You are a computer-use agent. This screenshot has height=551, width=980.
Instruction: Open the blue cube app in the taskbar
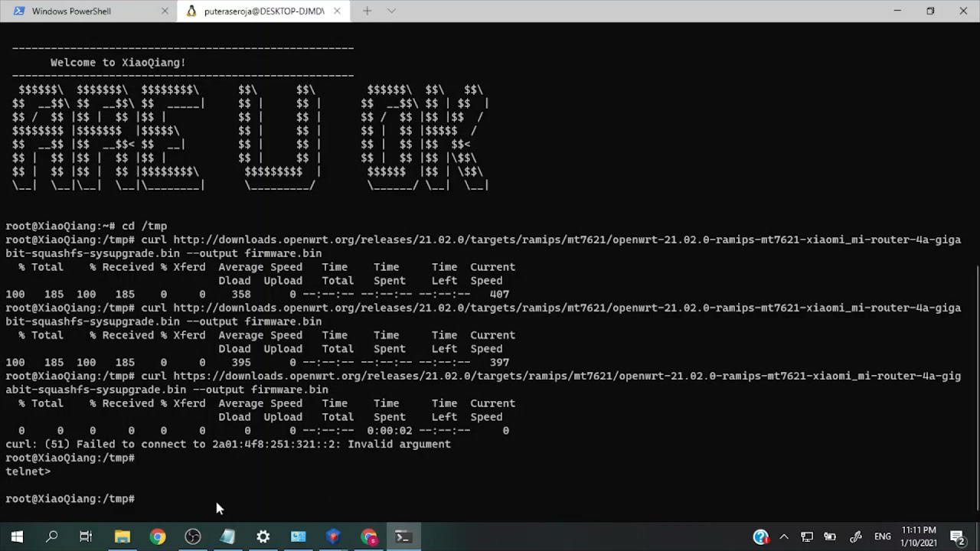click(333, 536)
